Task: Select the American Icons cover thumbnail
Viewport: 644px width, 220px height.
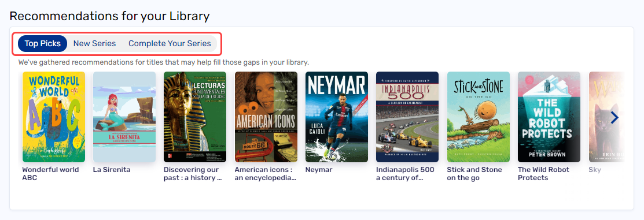Action: coord(266,117)
